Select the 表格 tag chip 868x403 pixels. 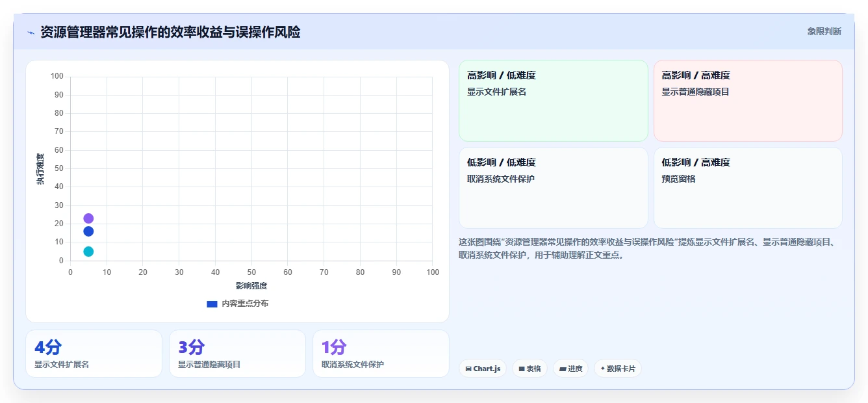tap(530, 369)
